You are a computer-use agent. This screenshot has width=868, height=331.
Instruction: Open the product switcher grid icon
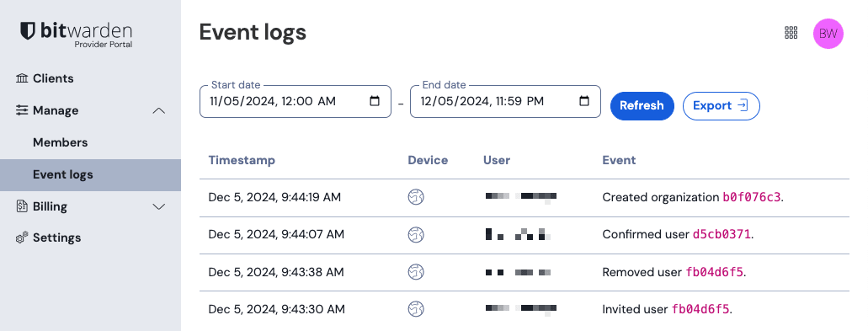tap(791, 33)
